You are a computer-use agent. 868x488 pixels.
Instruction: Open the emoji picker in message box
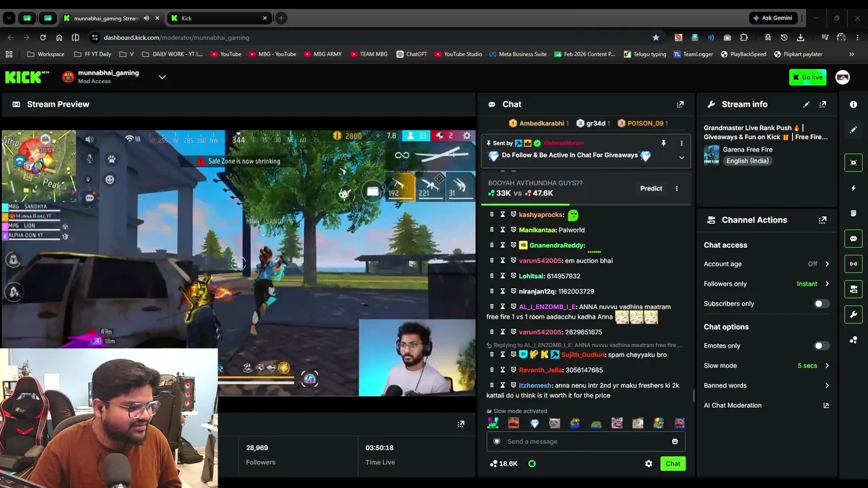[675, 442]
